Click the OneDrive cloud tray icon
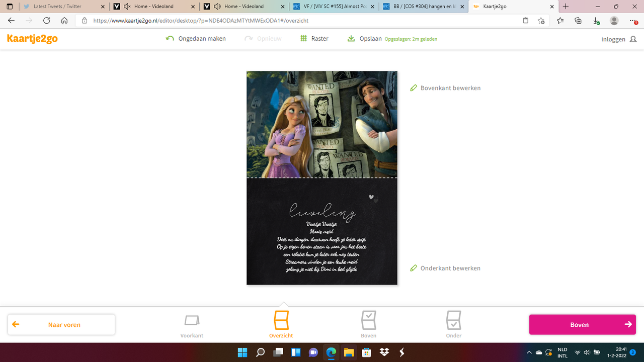The image size is (644, 362). click(x=539, y=352)
